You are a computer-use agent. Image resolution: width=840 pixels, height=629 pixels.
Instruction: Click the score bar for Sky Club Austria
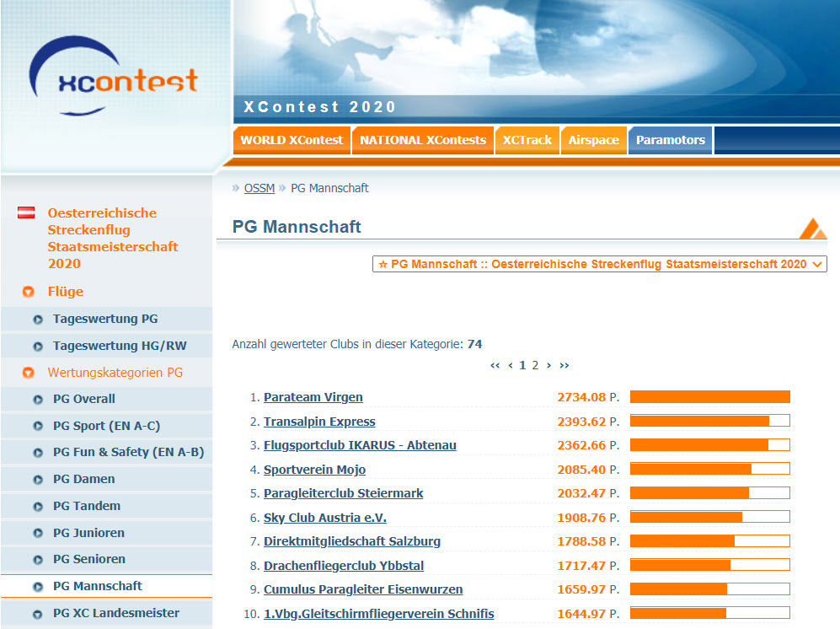709,517
